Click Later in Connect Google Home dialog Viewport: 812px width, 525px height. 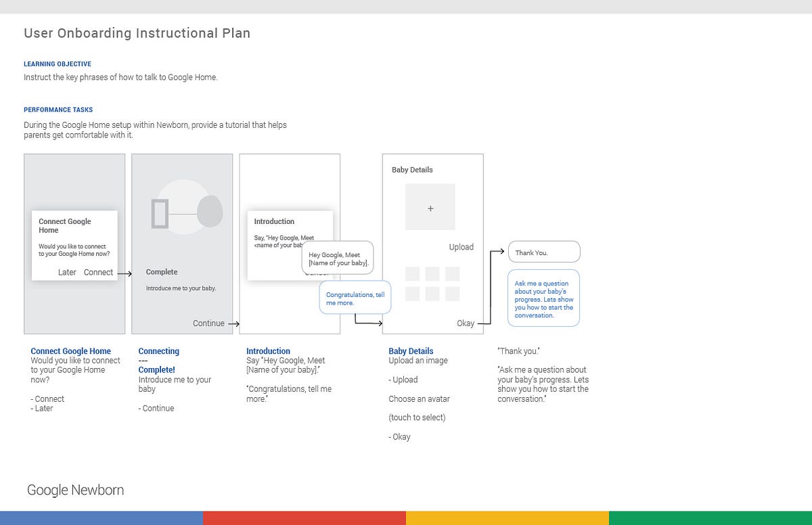click(x=67, y=272)
